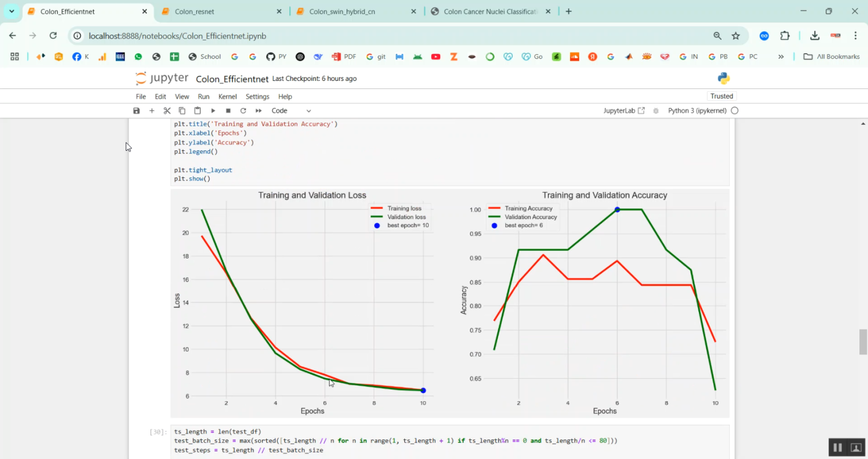Image resolution: width=868 pixels, height=459 pixels.
Task: Paste cell from the clipboard
Action: [197, 110]
